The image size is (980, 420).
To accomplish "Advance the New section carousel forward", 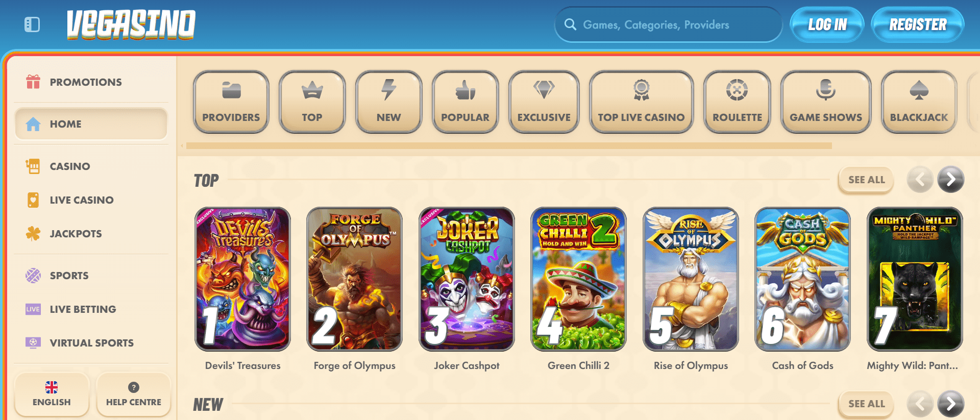I will pyautogui.click(x=950, y=404).
